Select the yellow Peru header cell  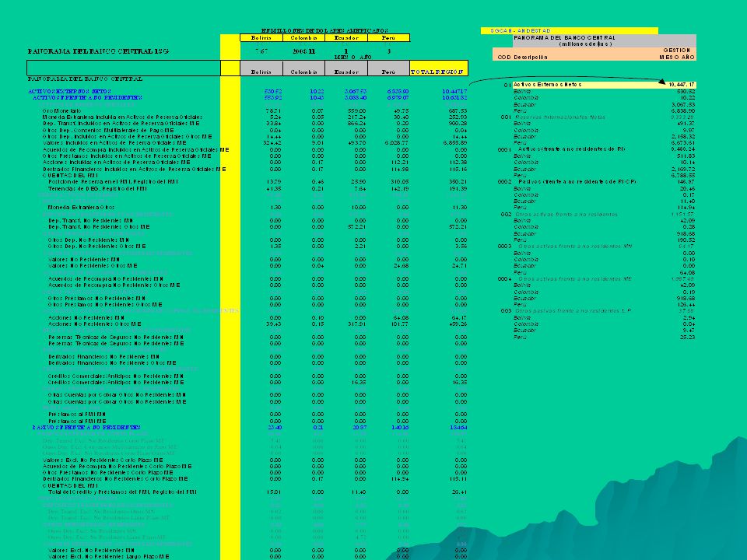click(x=388, y=37)
